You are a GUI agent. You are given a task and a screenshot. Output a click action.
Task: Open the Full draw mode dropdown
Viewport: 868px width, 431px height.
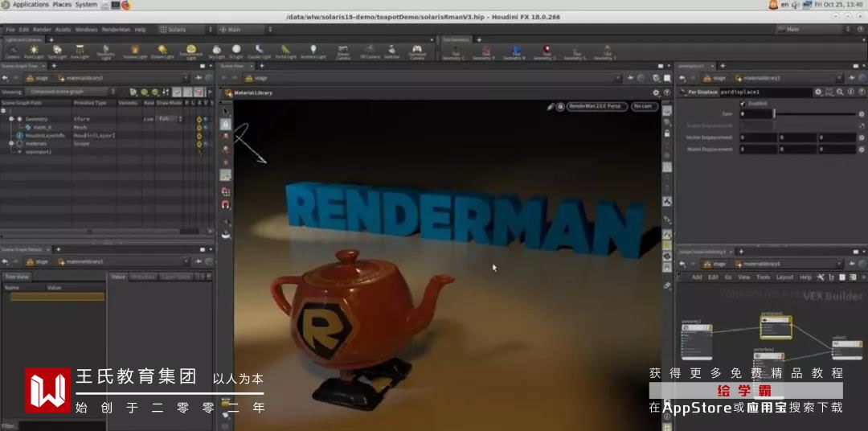coord(170,119)
